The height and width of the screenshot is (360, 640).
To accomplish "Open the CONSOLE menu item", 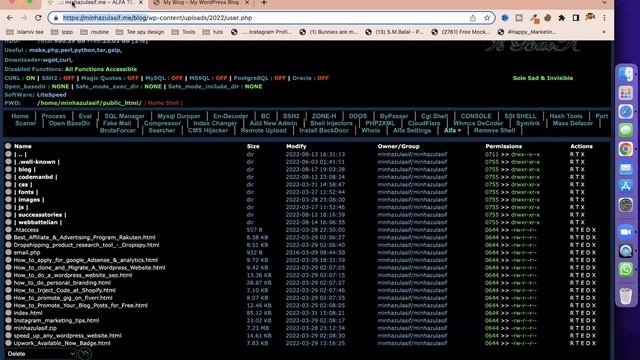I will [476, 116].
